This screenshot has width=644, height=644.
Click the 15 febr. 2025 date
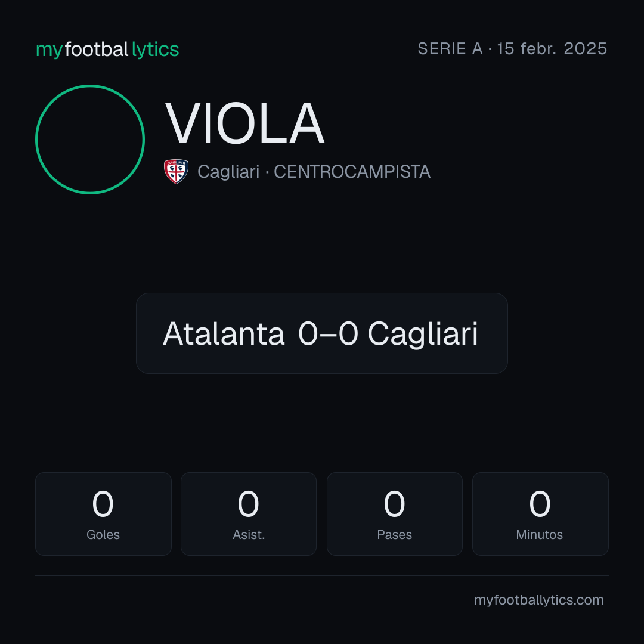(552, 49)
